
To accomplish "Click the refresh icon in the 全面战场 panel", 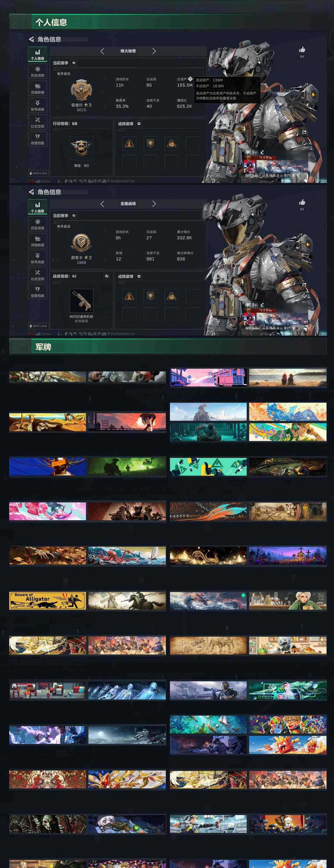I will click(x=304, y=295).
